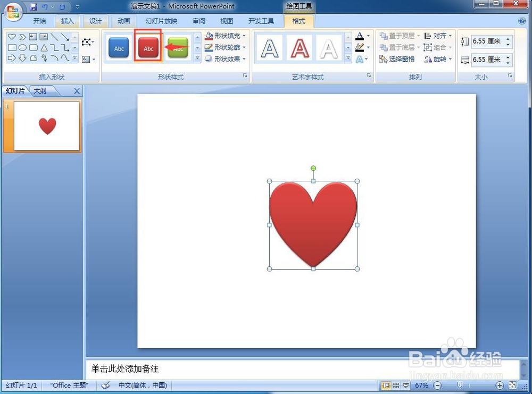Screen dimensions: 532x394
Task: Select the oval shape
Action: (x=22, y=47)
